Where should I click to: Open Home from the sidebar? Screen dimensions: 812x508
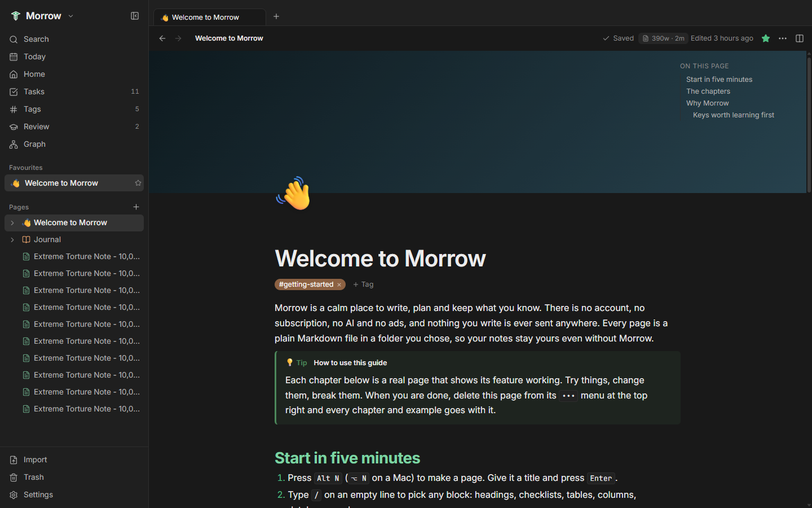[x=74, y=74]
